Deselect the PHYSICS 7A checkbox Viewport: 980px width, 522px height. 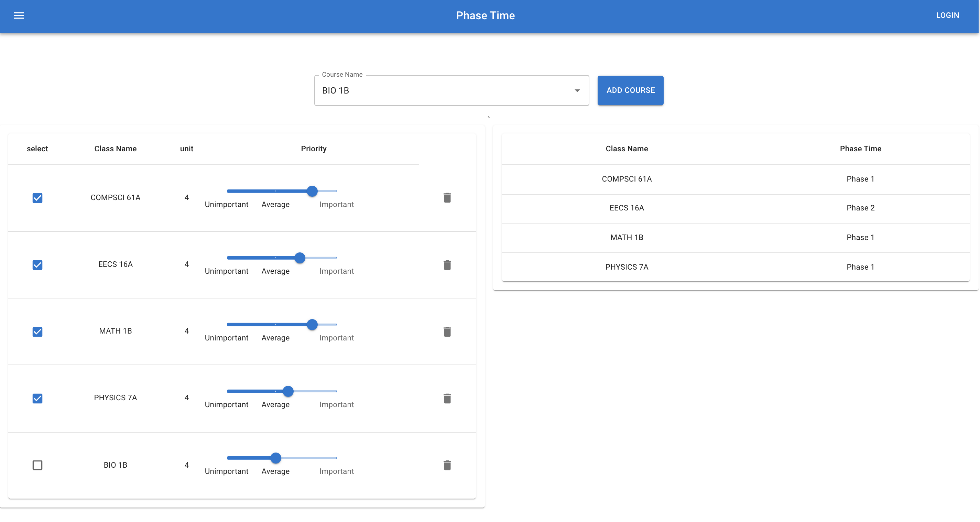pyautogui.click(x=37, y=398)
